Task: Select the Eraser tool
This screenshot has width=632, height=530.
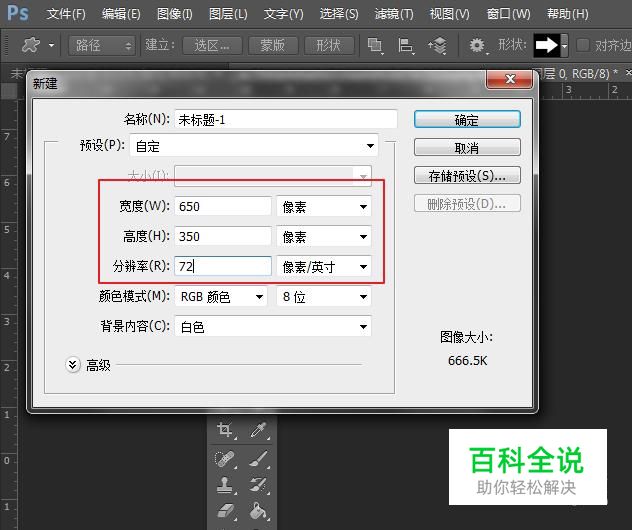Action: click(x=225, y=512)
